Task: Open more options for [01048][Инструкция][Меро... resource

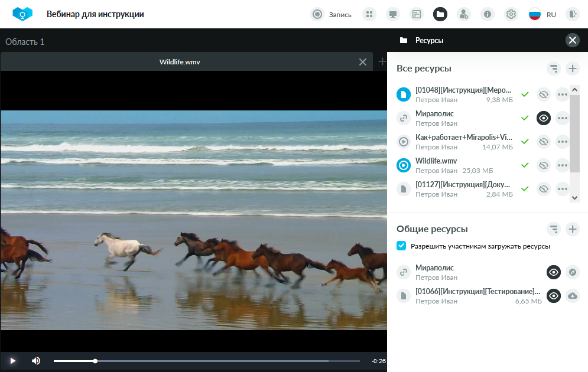Action: [x=563, y=94]
